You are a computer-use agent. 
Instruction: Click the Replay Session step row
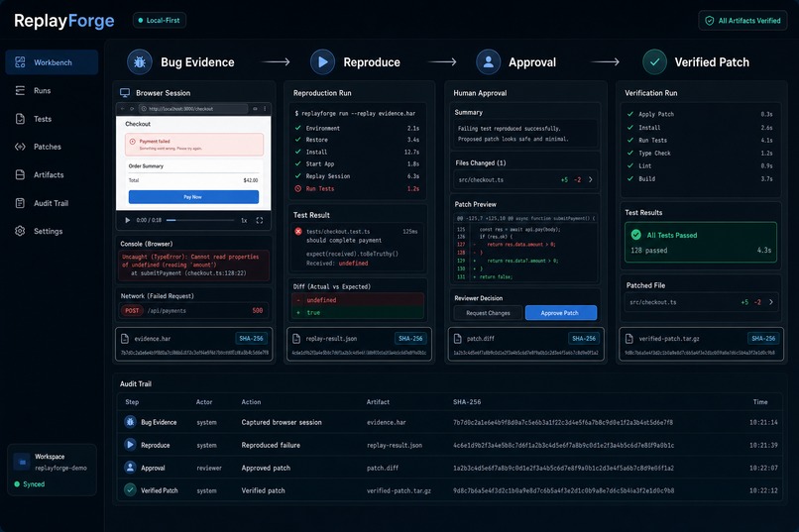pos(357,176)
